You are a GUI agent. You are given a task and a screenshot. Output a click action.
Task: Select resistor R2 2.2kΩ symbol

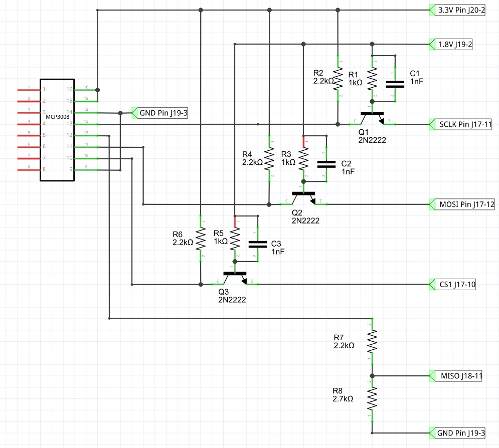tap(338, 79)
